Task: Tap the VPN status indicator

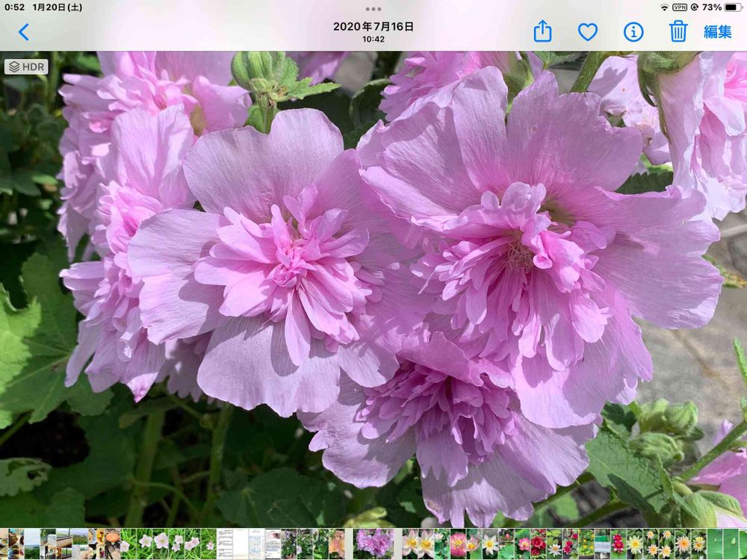Action: coord(680,7)
